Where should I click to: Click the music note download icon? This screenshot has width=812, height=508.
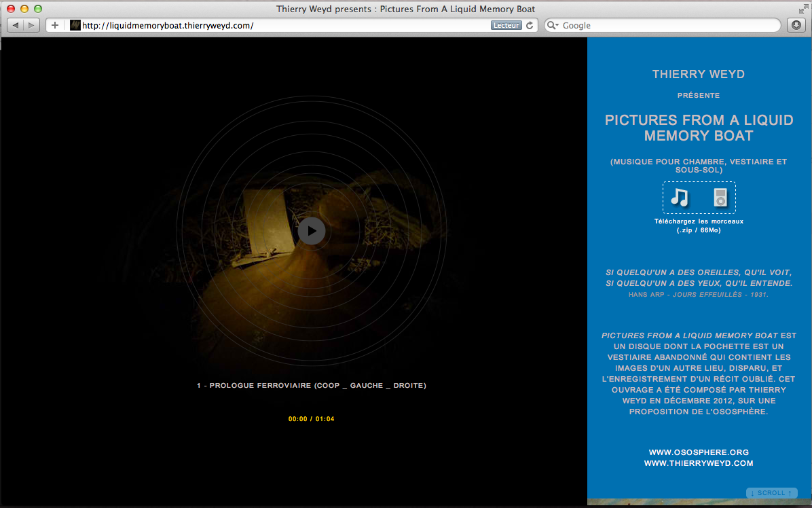[x=680, y=198]
